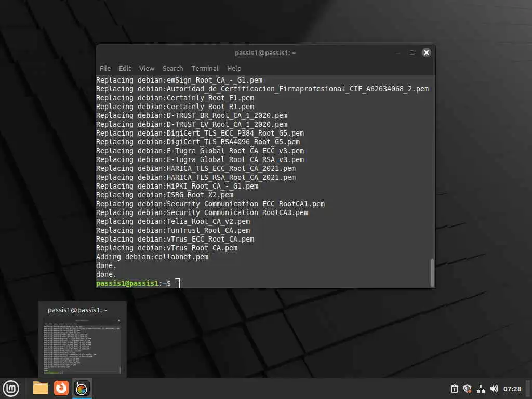Open the clock showing 07:28

(x=512, y=389)
